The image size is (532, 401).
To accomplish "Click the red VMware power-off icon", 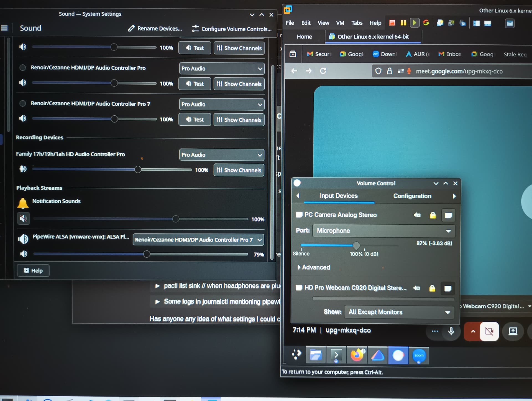I will [x=392, y=23].
